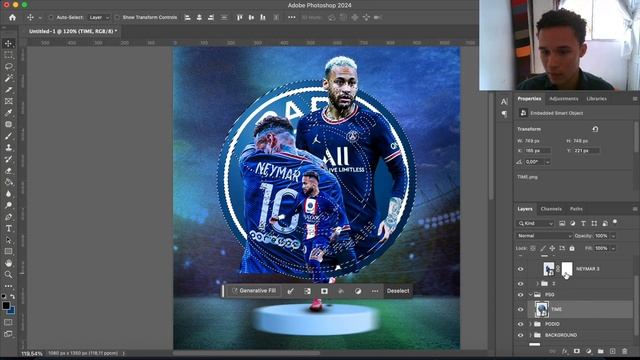Select the Eraser tool
Image resolution: width=640 pixels, height=360 pixels.
(9, 171)
